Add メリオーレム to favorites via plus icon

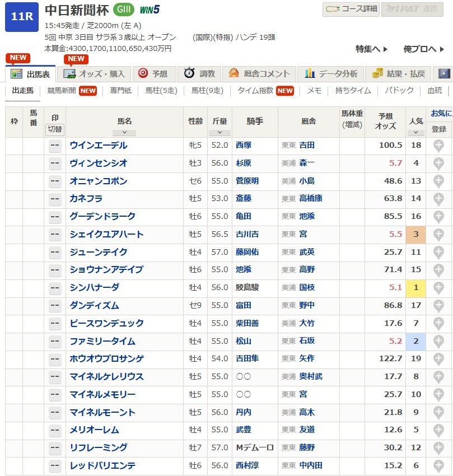(x=438, y=430)
